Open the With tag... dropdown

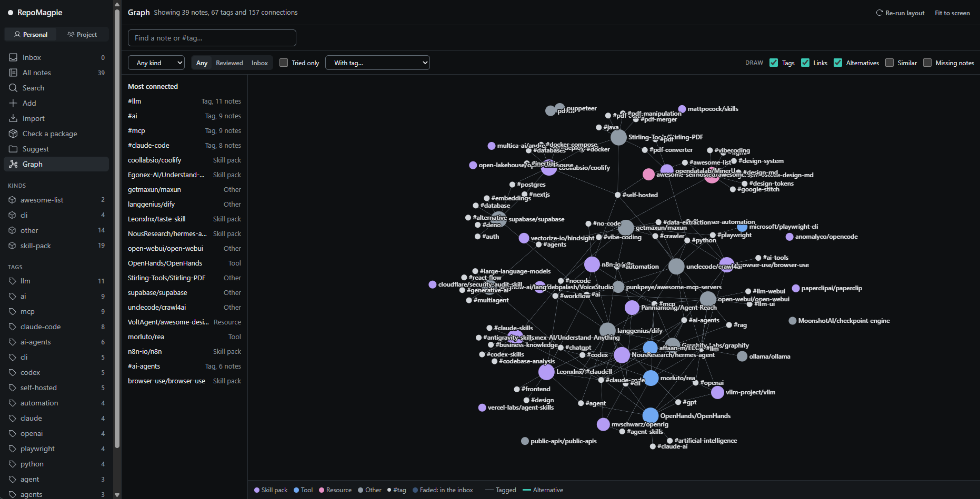click(378, 63)
